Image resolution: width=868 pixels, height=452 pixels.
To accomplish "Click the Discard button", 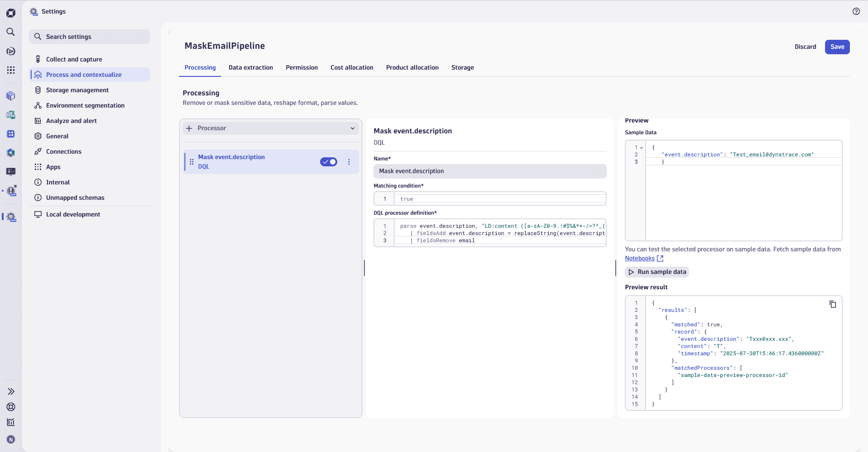I will click(805, 47).
